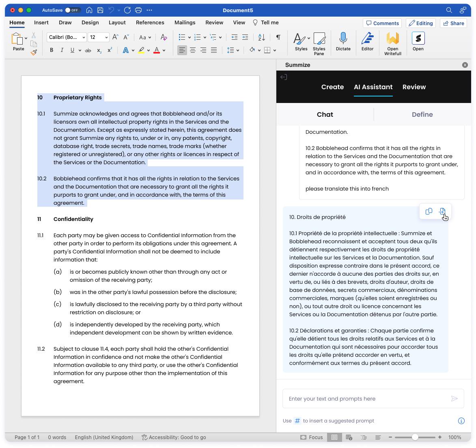Screen dimensions: 476x448
Task: Click the prompt text input field
Action: click(x=373, y=399)
